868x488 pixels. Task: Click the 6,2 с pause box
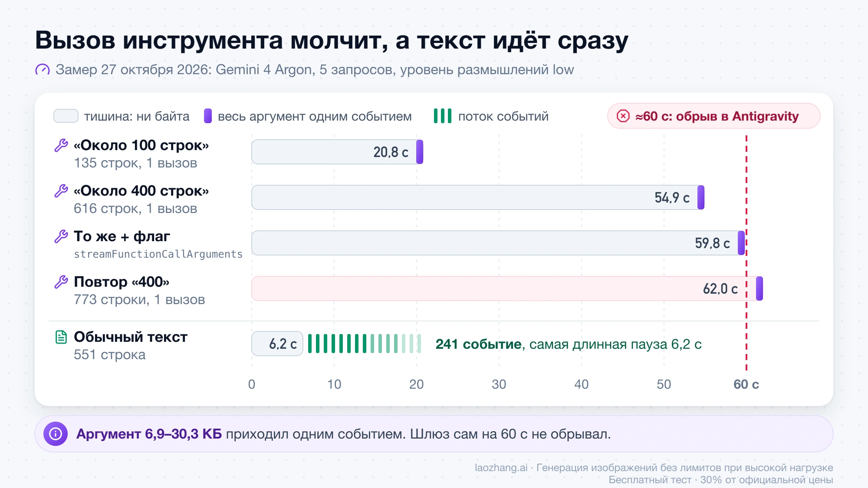coord(277,344)
